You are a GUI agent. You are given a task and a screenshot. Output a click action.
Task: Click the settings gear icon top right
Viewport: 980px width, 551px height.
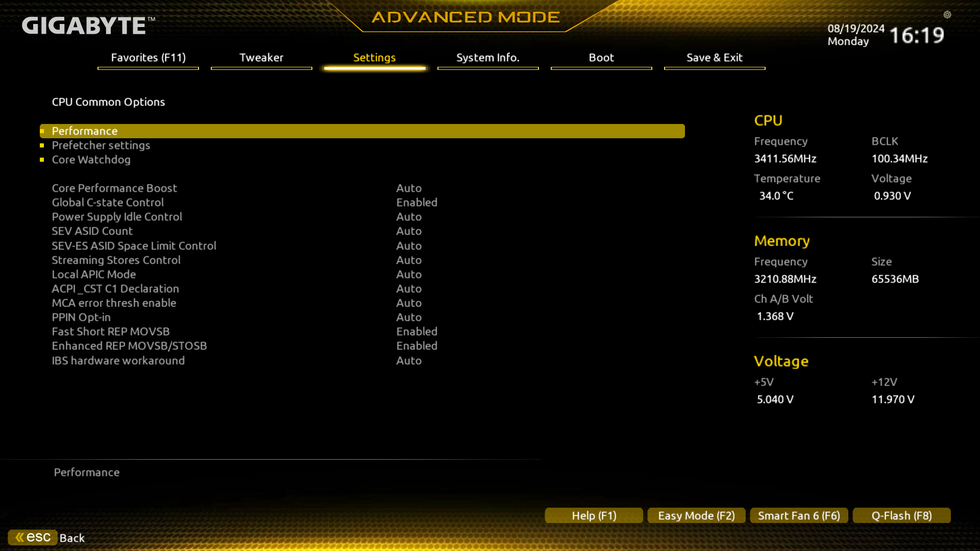pyautogui.click(x=947, y=15)
